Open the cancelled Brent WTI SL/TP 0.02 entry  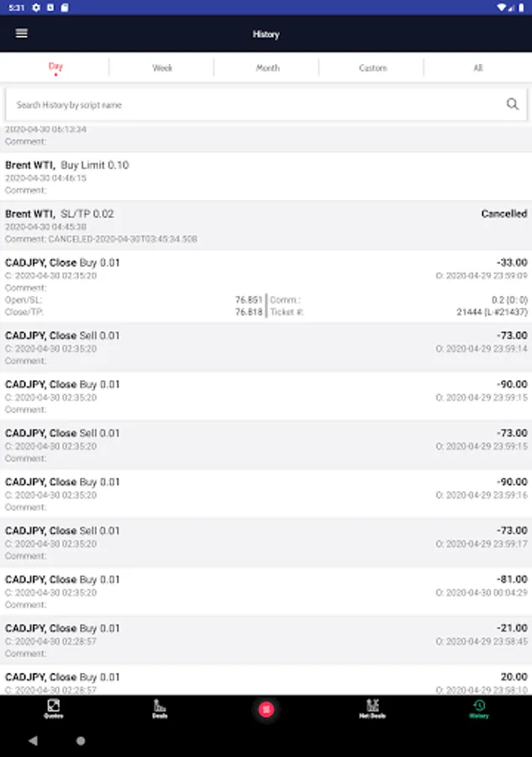point(266,226)
